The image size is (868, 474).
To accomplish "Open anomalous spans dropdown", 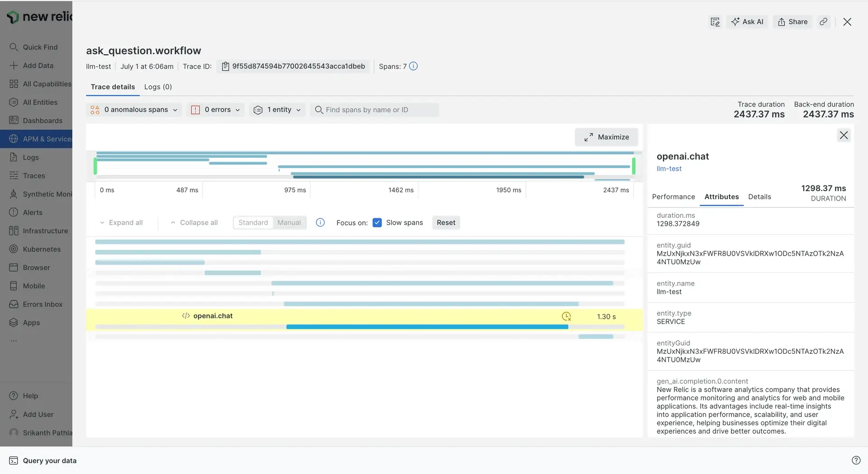I will 134,110.
